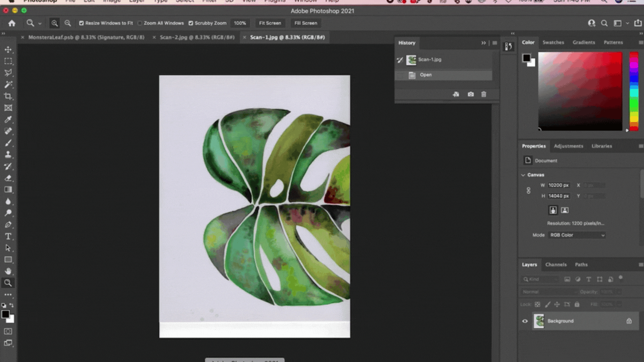
Task: Open the RGB Color mode dropdown
Action: [x=576, y=235]
